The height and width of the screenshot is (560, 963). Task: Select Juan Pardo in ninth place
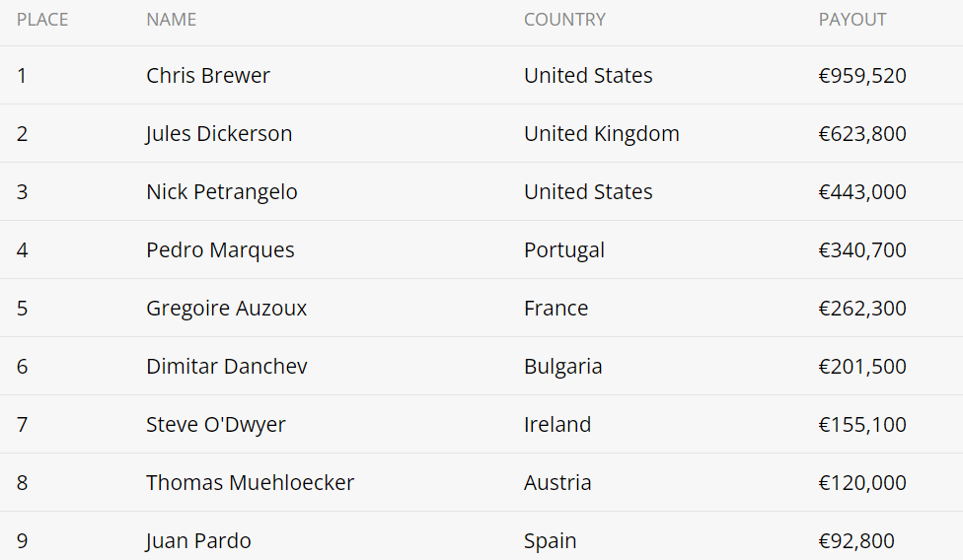(198, 541)
